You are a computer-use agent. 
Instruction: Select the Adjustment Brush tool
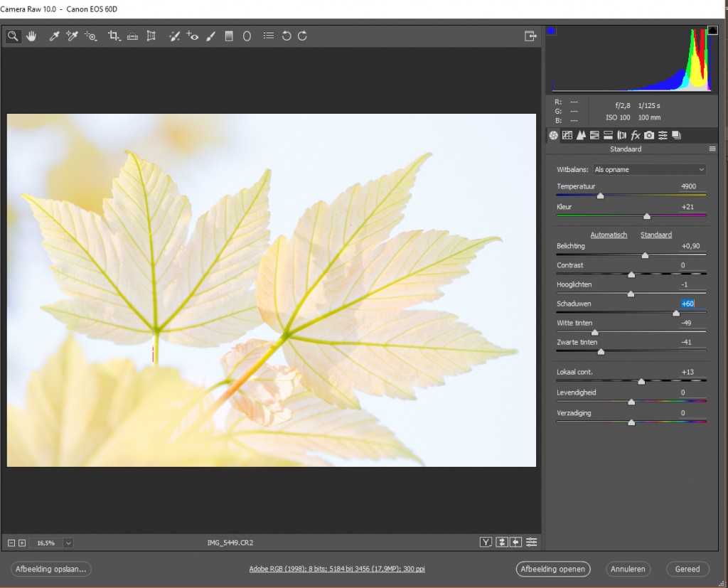coord(210,36)
